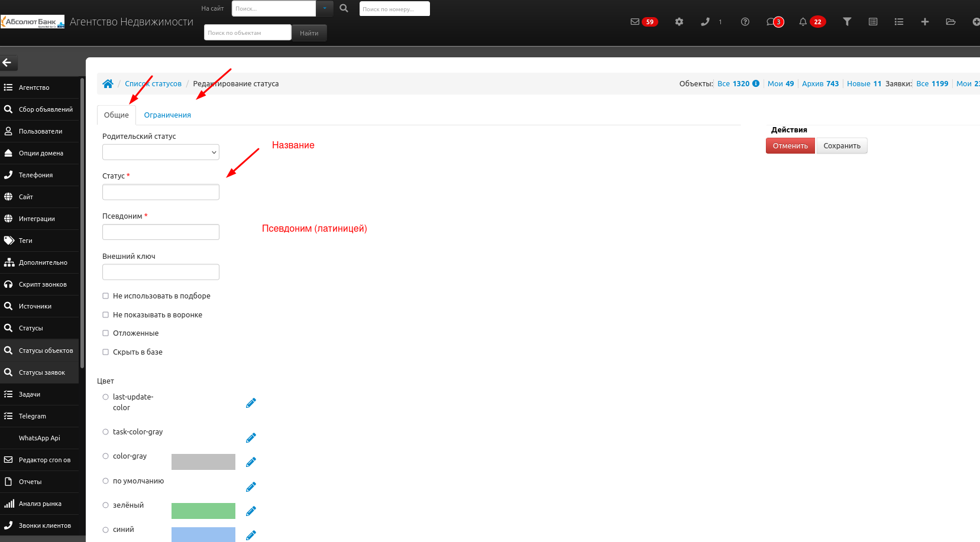Viewport: 980px width, 542px height.
Task: Open Список статусов breadcrumb link
Action: (153, 84)
